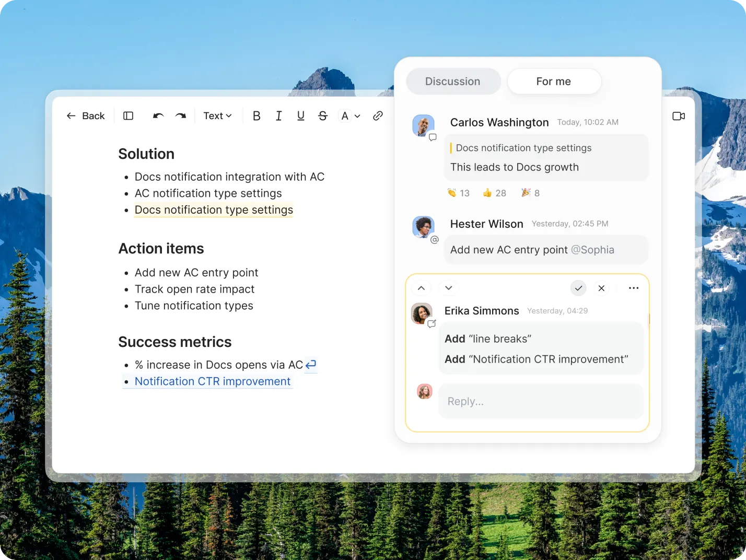Screen dimensions: 746x560
Task: Accept the suggestion with the checkmark
Action: coord(578,288)
